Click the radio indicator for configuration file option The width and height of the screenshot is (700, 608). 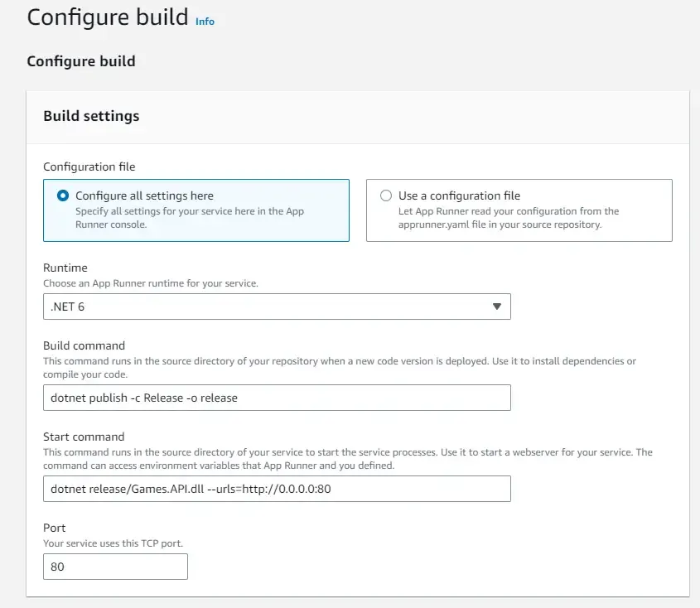tap(384, 195)
